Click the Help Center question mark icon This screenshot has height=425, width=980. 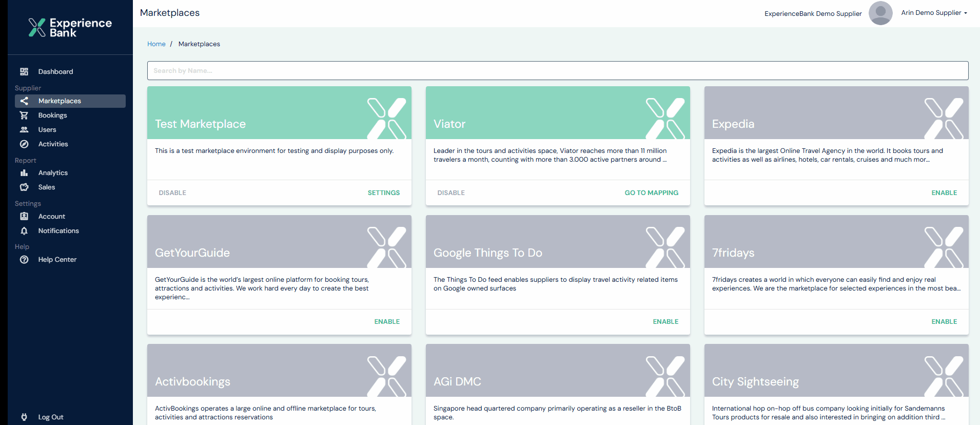tap(24, 260)
